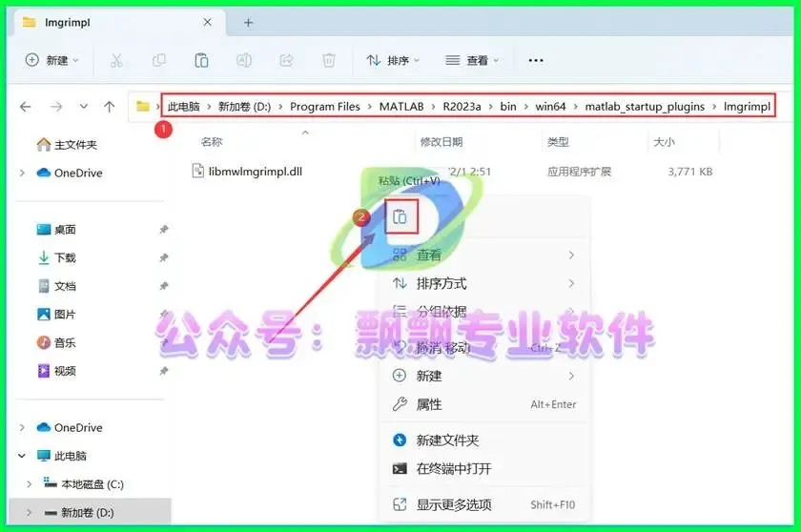Choose 新建 in the context menu
The image size is (801, 532).
(483, 377)
